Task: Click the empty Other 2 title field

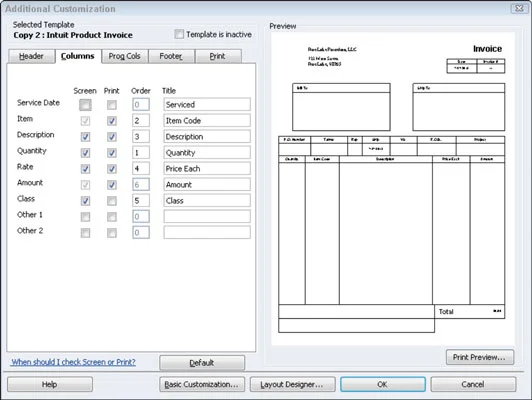Action: 207,232
